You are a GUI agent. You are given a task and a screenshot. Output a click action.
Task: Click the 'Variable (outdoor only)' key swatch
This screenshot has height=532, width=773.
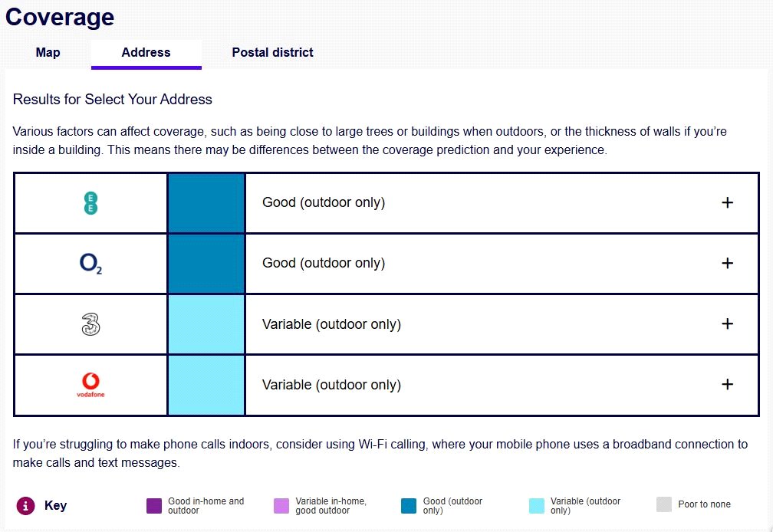(x=536, y=505)
